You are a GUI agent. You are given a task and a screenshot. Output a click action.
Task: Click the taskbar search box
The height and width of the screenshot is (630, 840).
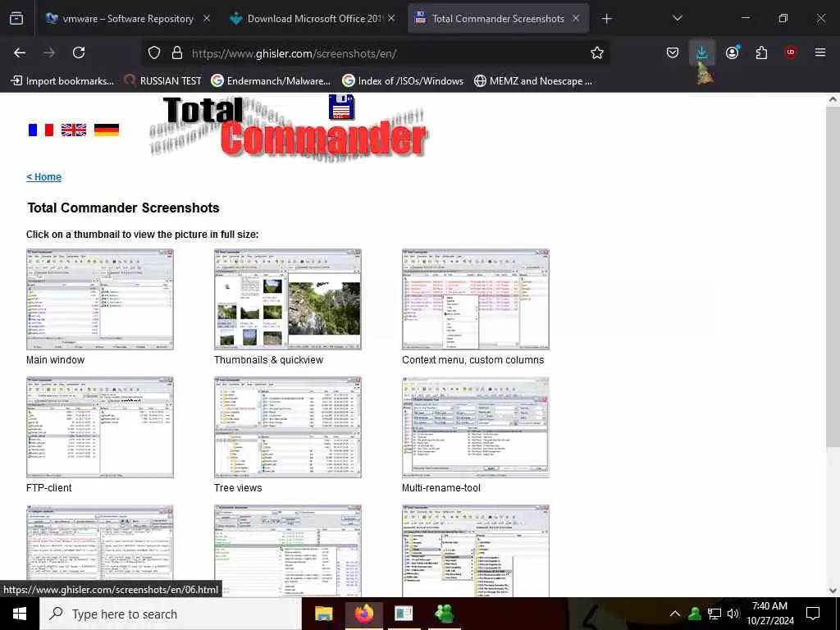[x=171, y=614]
